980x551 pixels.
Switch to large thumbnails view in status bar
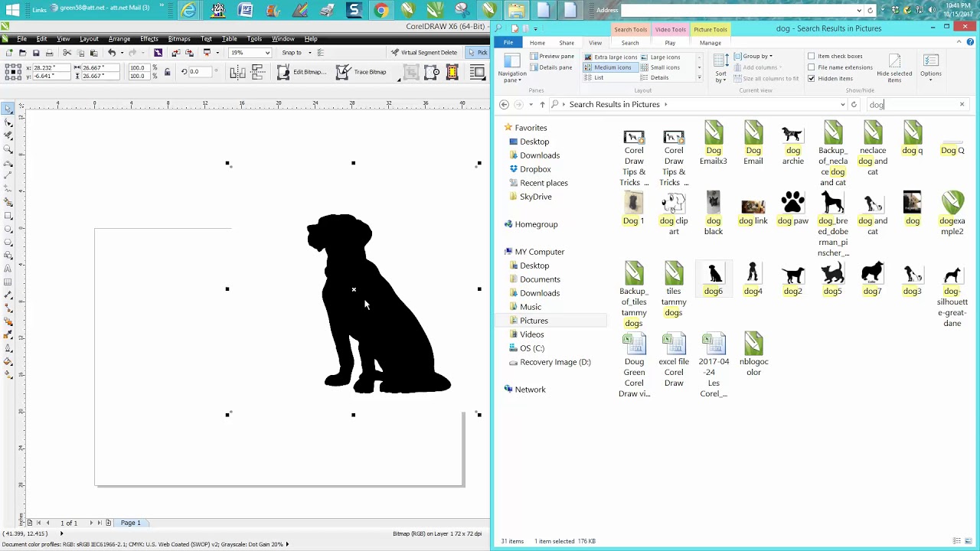[x=969, y=541]
